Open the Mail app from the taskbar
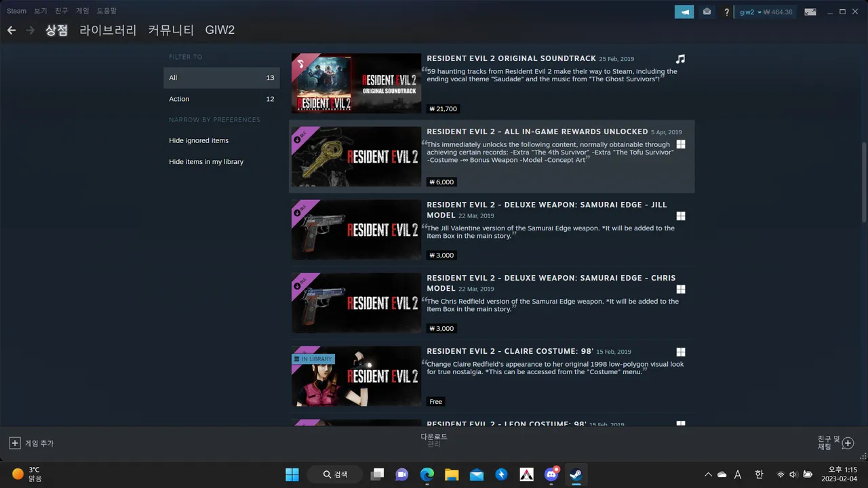Viewport: 868px width, 488px height. pyautogui.click(x=477, y=474)
